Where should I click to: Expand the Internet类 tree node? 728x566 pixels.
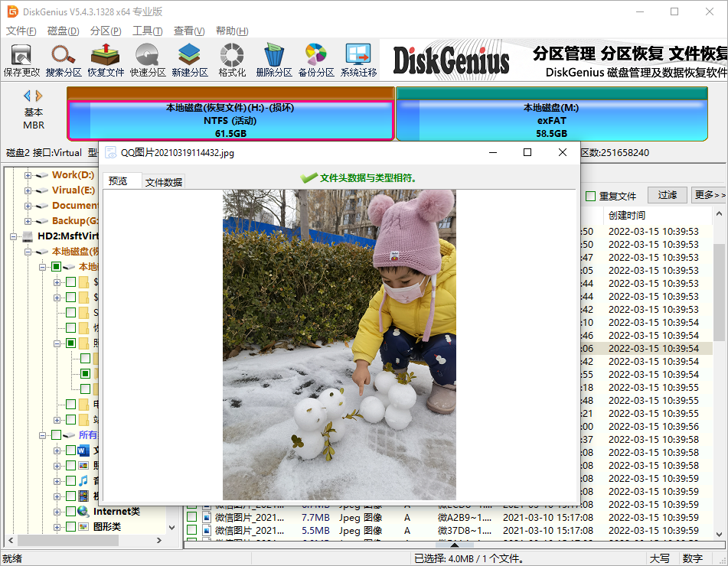[57, 512]
